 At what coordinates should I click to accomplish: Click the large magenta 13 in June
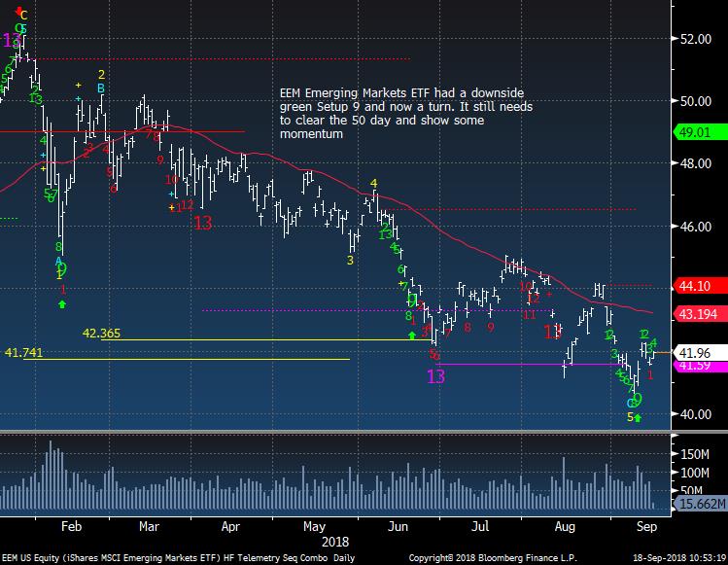pos(435,376)
